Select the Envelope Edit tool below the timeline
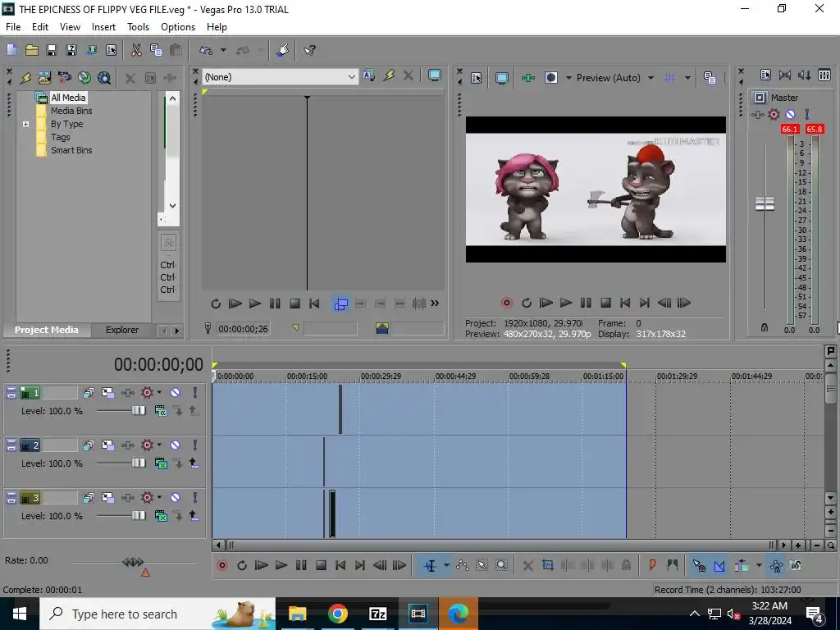The width and height of the screenshot is (840, 630). (x=463, y=565)
